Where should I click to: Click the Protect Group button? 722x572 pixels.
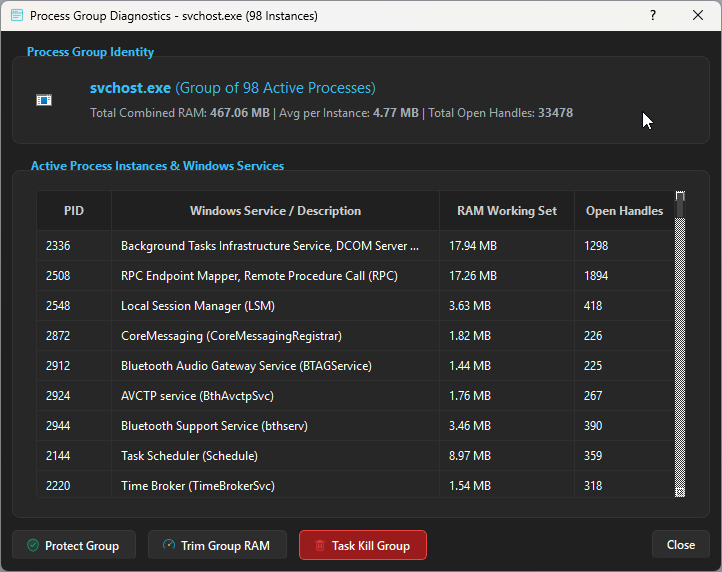74,545
